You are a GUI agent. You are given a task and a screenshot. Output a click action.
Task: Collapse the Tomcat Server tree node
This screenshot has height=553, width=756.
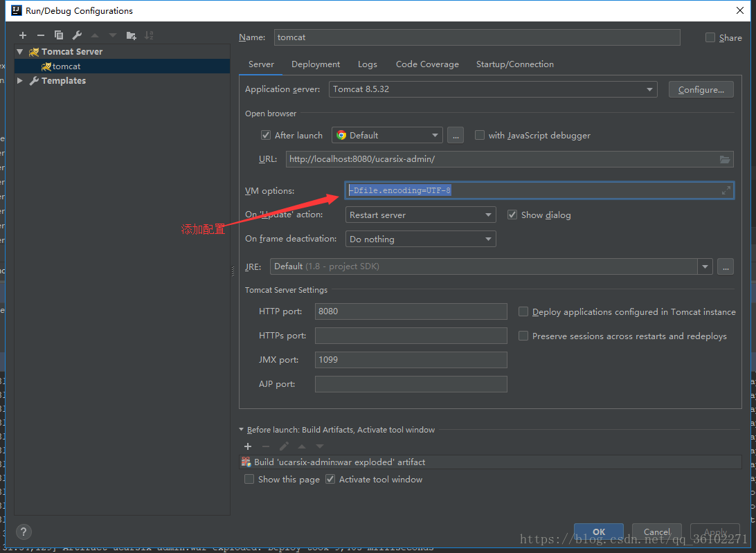click(20, 52)
